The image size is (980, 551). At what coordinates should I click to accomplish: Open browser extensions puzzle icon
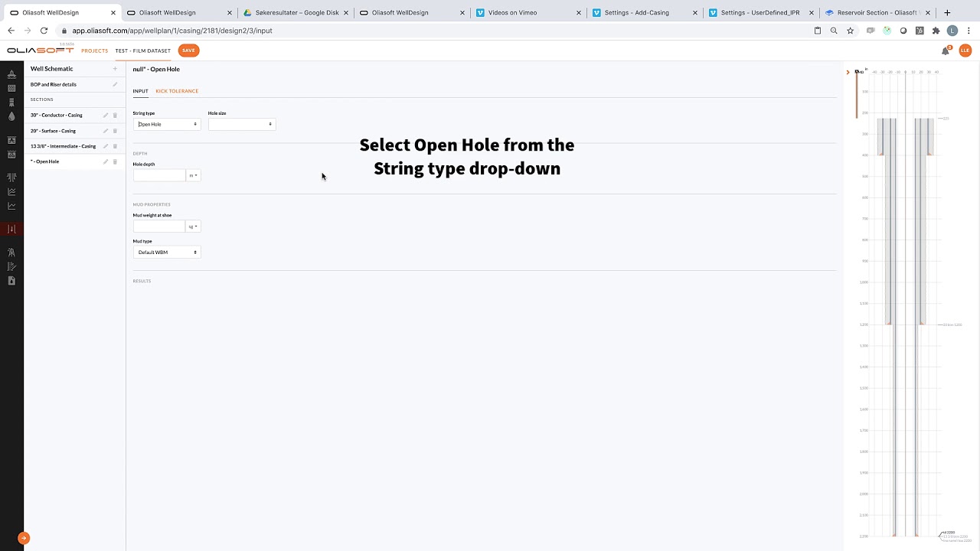pos(936,31)
